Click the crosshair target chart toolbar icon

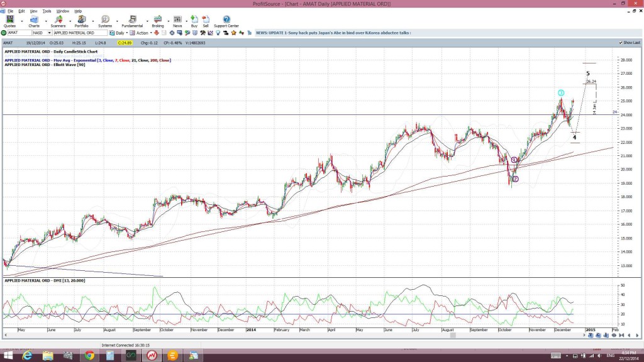[x=172, y=33]
